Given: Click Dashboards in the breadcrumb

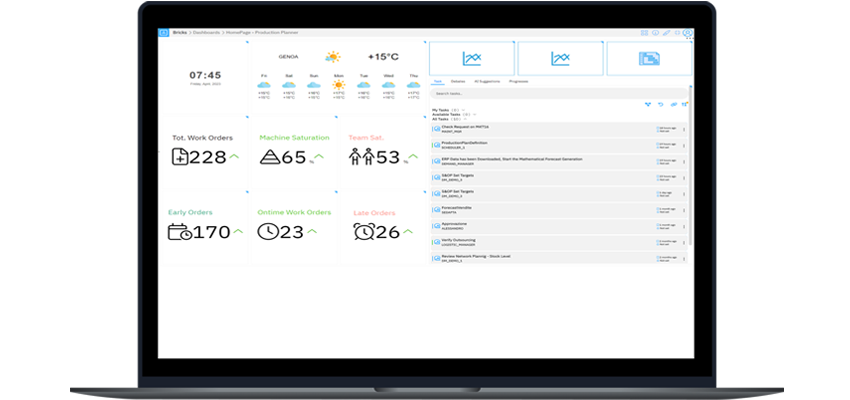Looking at the screenshot, I should point(209,33).
